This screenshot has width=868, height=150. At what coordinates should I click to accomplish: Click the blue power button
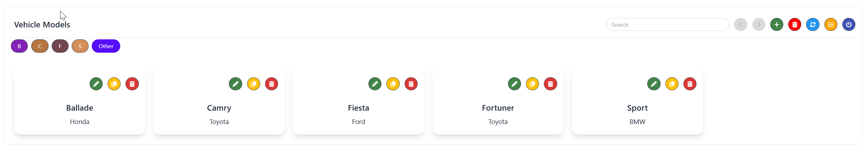849,25
